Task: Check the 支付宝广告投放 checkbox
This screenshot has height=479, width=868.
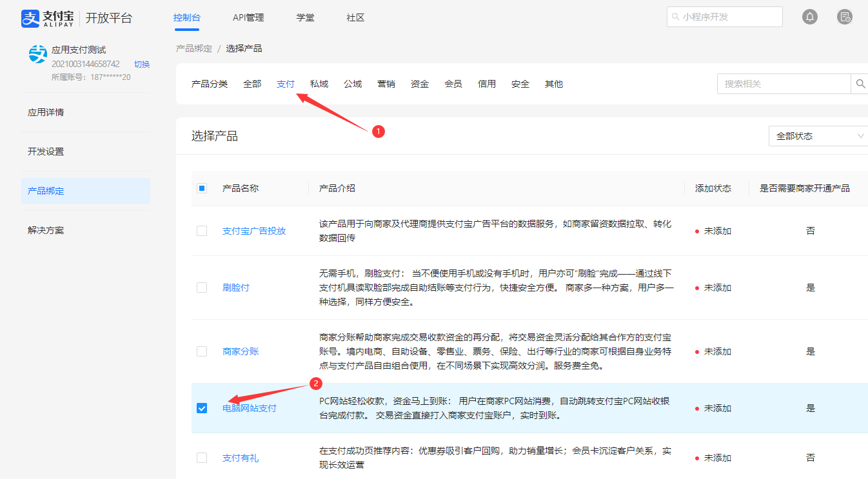Action: tap(202, 231)
